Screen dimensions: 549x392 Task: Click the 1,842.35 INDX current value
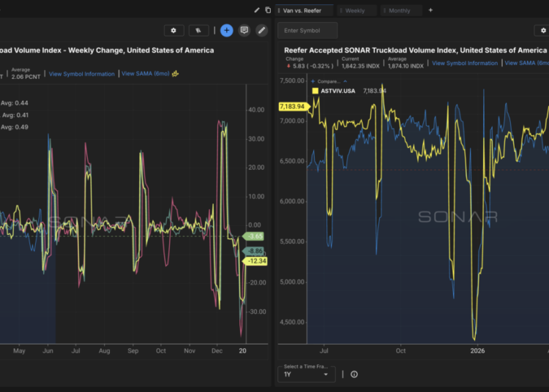tap(360, 66)
